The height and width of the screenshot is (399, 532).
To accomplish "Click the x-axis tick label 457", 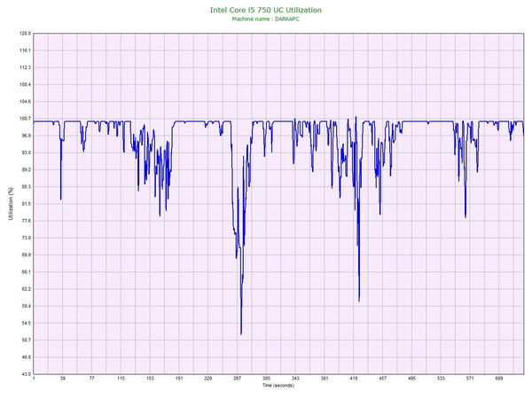I will [x=382, y=379].
